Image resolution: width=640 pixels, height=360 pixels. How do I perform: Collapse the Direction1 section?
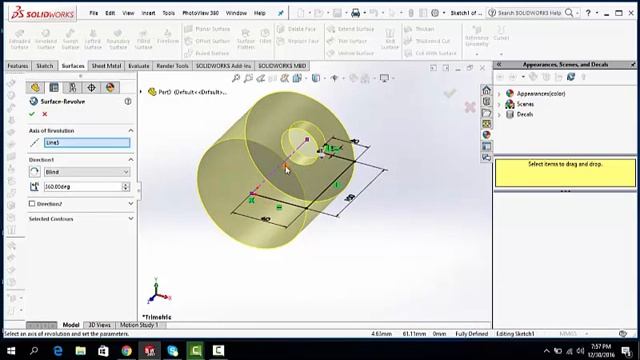click(x=131, y=160)
